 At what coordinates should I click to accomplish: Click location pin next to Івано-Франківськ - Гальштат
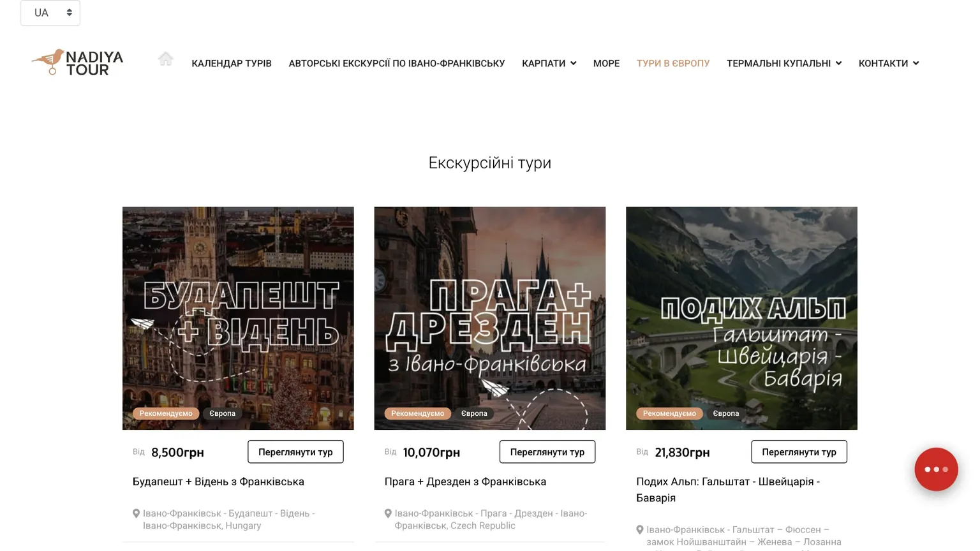tap(640, 530)
